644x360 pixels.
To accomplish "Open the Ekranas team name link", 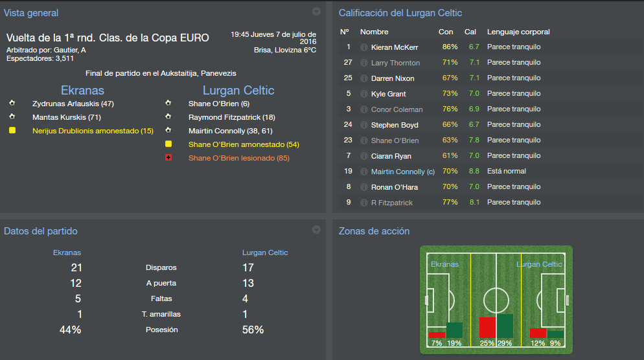I will click(82, 90).
